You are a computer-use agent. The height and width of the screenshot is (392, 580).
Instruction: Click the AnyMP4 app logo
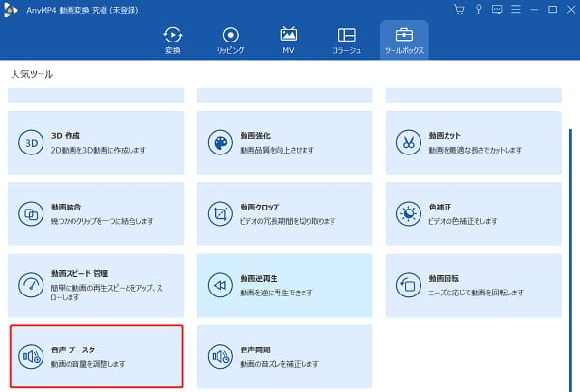click(10, 10)
